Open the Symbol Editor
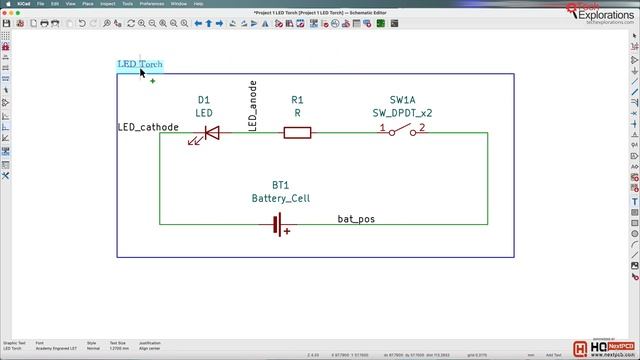640x360 pixels. pyautogui.click(x=279, y=24)
